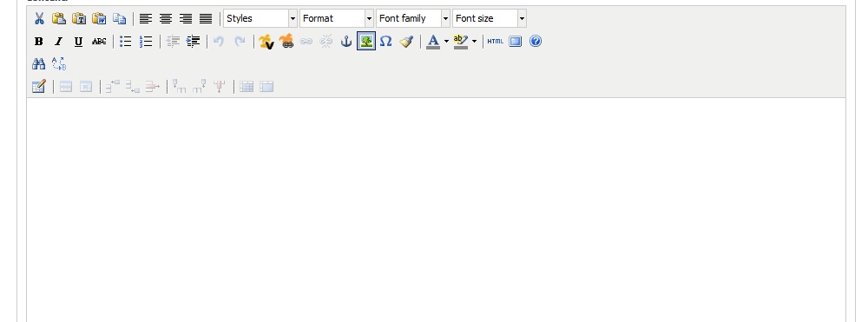Image resolution: width=868 pixels, height=322 pixels.
Task: Open the Format dropdown
Action: tap(337, 18)
